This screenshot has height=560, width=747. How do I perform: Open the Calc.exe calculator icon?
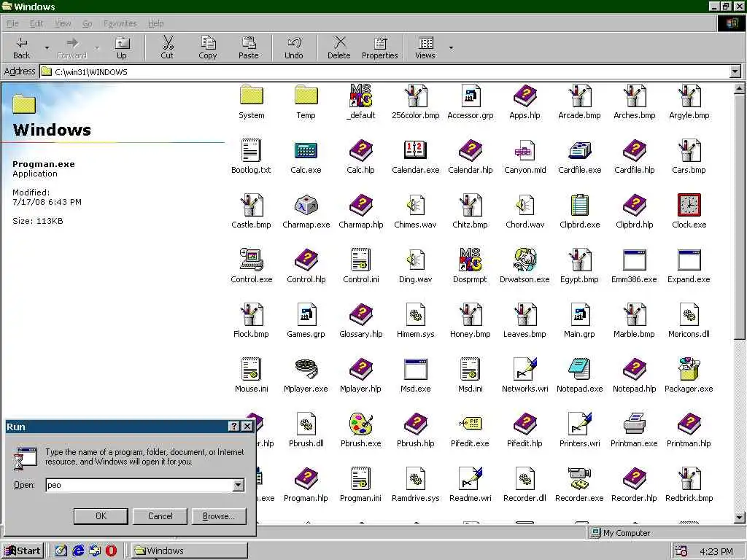coord(306,151)
